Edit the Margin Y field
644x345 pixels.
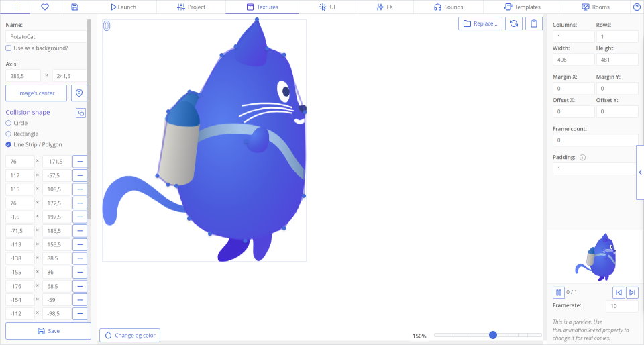point(617,89)
